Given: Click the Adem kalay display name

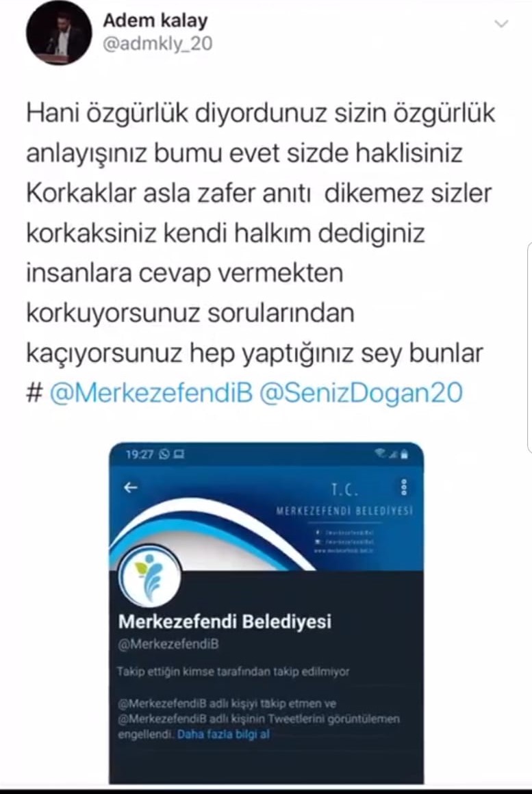Looking at the screenshot, I should point(155,21).
